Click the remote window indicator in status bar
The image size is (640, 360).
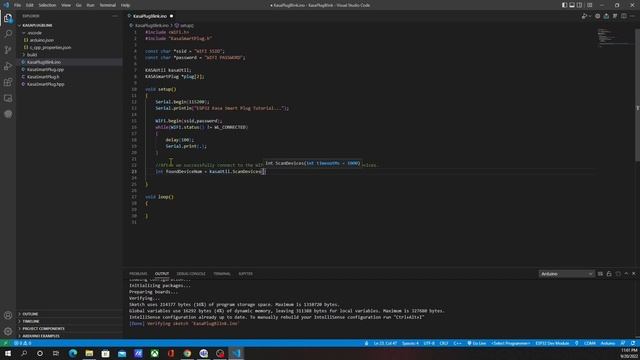pyautogui.click(x=5, y=343)
